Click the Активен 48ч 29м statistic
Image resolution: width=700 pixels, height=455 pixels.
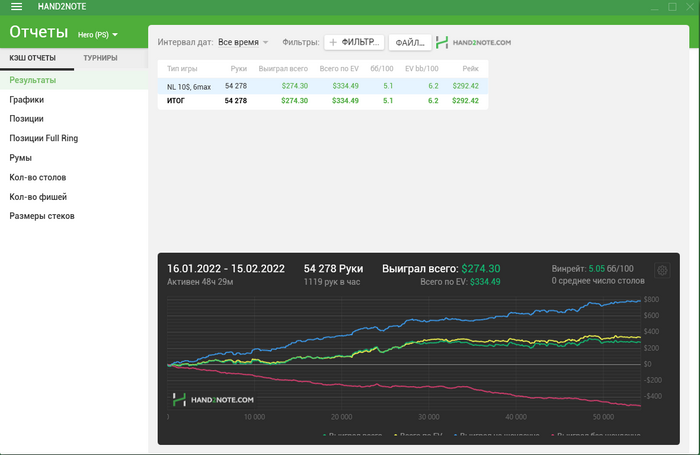[x=200, y=282]
